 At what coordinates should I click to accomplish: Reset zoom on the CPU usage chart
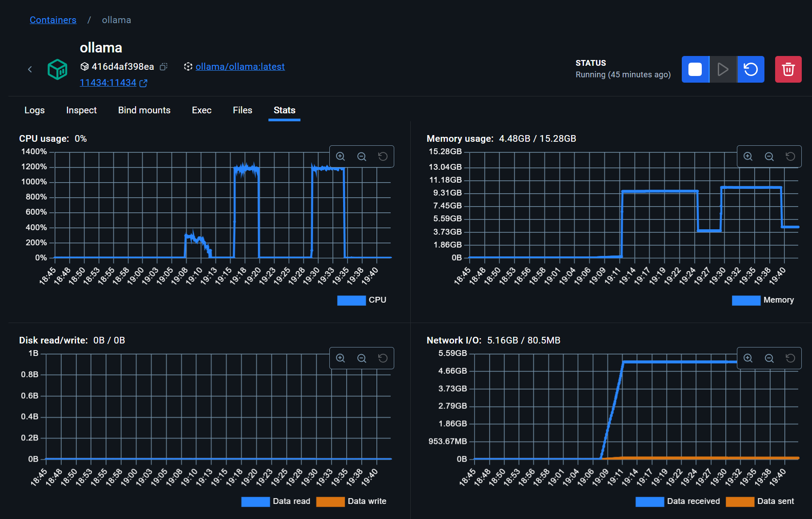383,156
